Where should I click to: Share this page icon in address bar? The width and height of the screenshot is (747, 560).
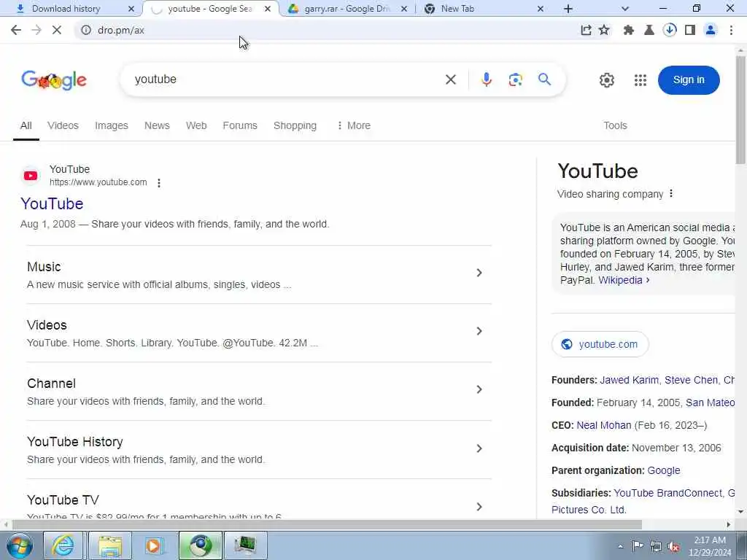point(586,30)
